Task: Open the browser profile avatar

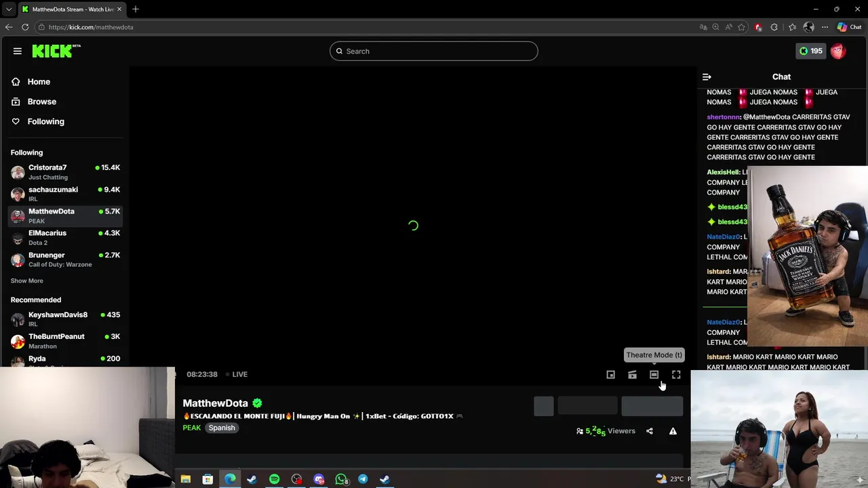Action: 808,27
